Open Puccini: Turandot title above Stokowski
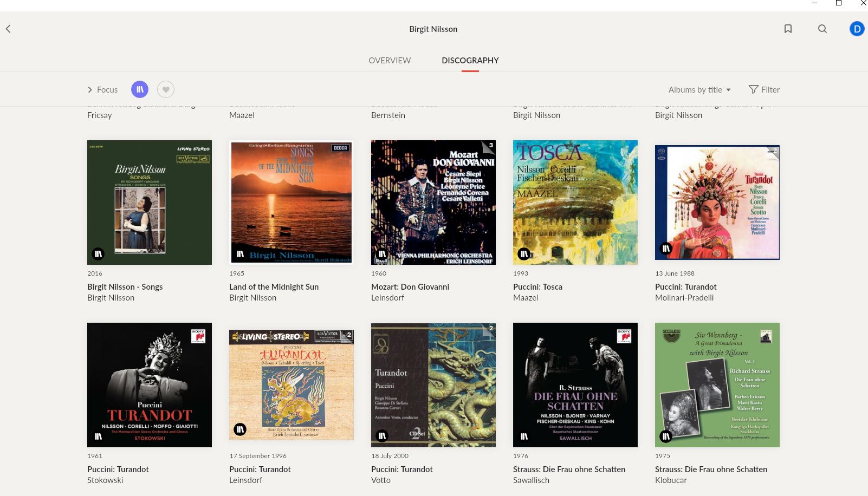 (118, 469)
